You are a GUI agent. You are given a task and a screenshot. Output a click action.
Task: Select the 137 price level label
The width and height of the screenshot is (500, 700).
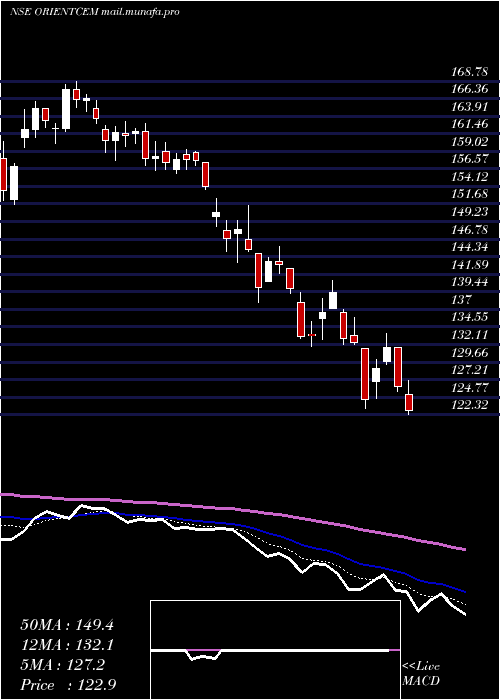(x=459, y=299)
